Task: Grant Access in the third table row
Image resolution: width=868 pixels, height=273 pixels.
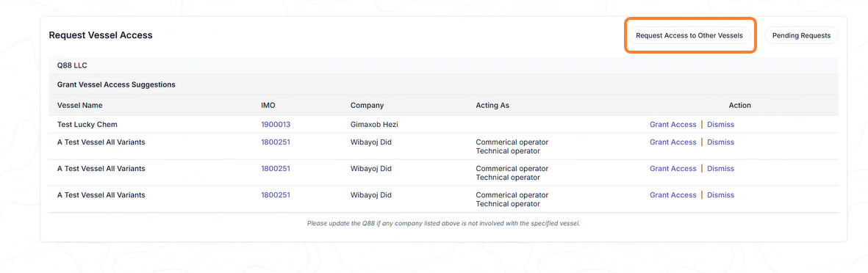Action: pyautogui.click(x=672, y=169)
